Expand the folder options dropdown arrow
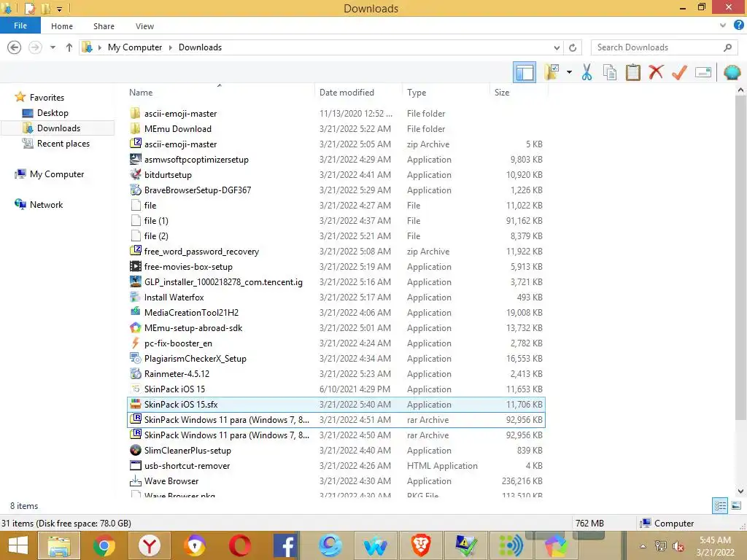747x560 pixels. pos(569,72)
